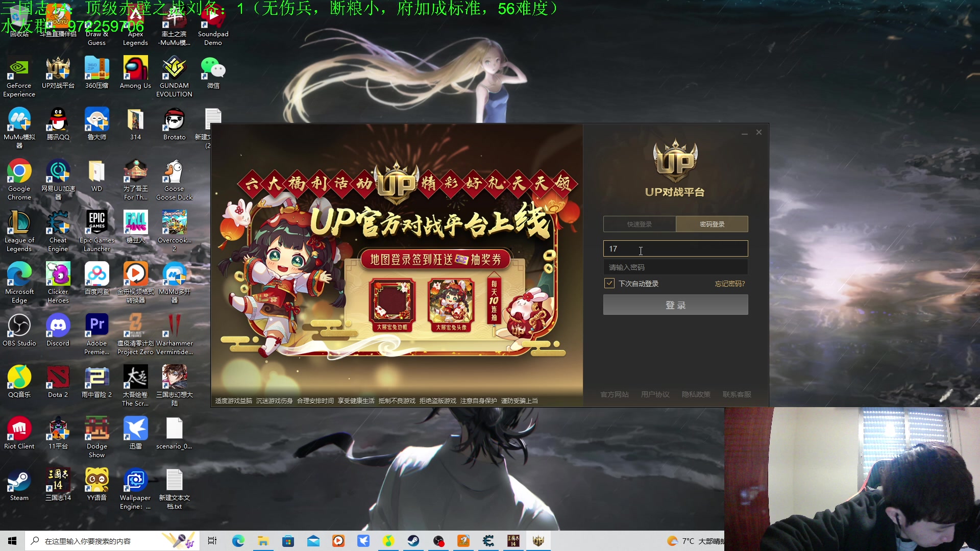Viewport: 980px width, 551px height.
Task: Open the 迅雷 desktop icon
Action: (x=135, y=433)
